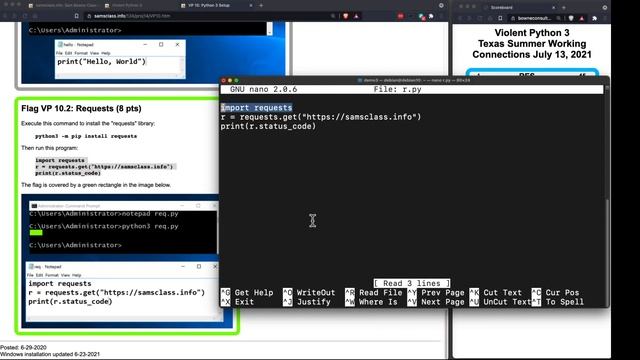Image resolution: width=640 pixels, height=360 pixels.
Task: Open a new tab in the Scoreboard browser
Action: click(564, 7)
